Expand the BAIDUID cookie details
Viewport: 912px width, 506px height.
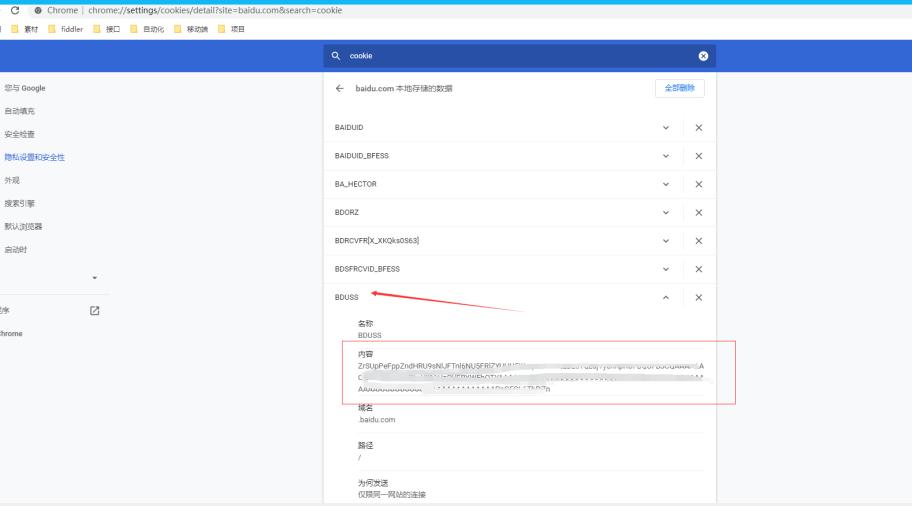click(x=665, y=127)
